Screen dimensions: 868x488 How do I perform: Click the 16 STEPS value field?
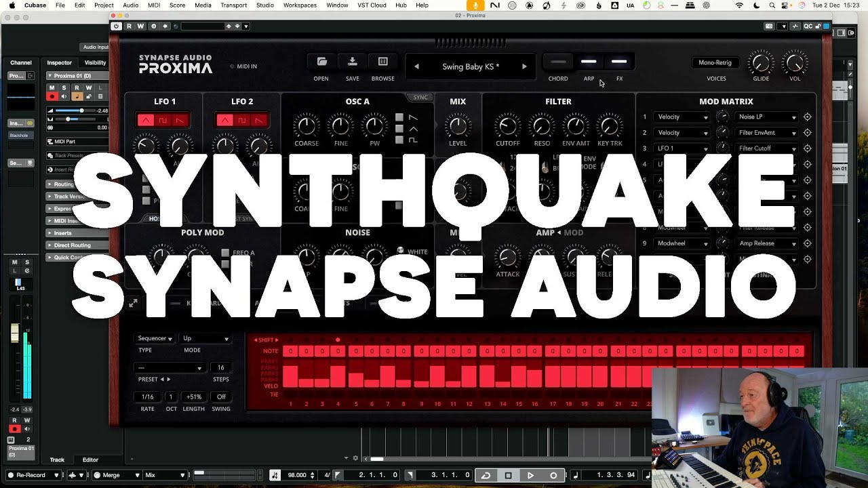pos(221,368)
